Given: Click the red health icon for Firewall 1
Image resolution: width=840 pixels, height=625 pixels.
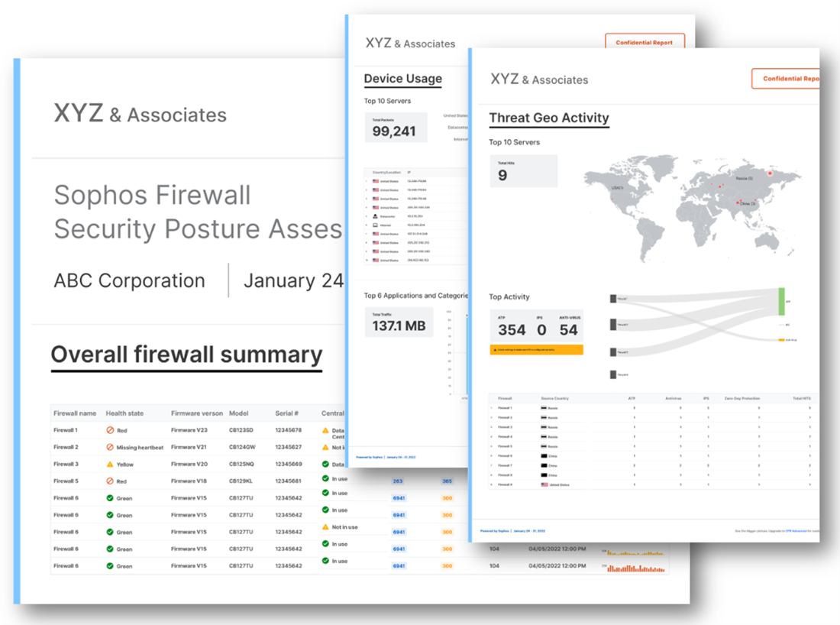Looking at the screenshot, I should [x=110, y=430].
